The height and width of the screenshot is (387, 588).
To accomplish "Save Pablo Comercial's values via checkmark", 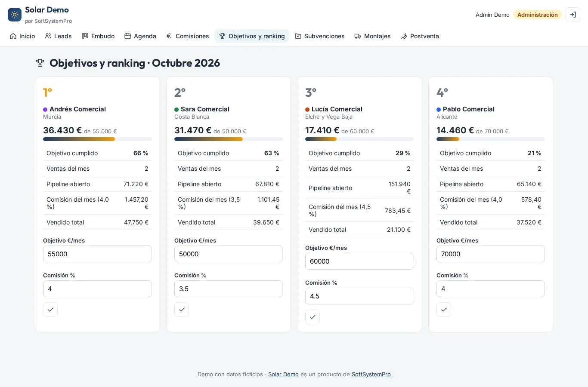I will coord(444,310).
